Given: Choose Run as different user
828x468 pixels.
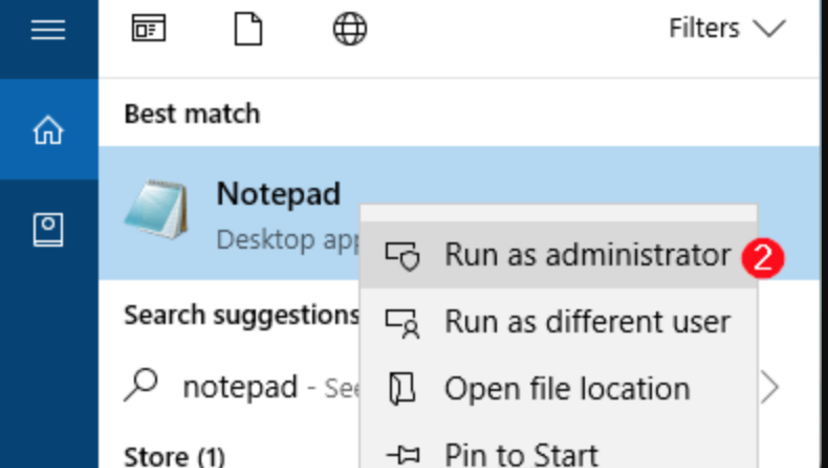Looking at the screenshot, I should (559, 322).
